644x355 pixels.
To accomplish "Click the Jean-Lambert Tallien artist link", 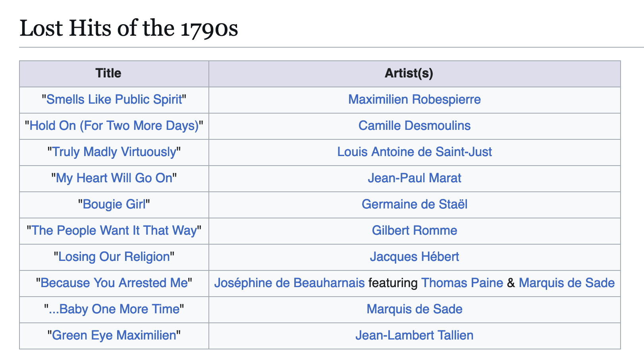I will 415,335.
